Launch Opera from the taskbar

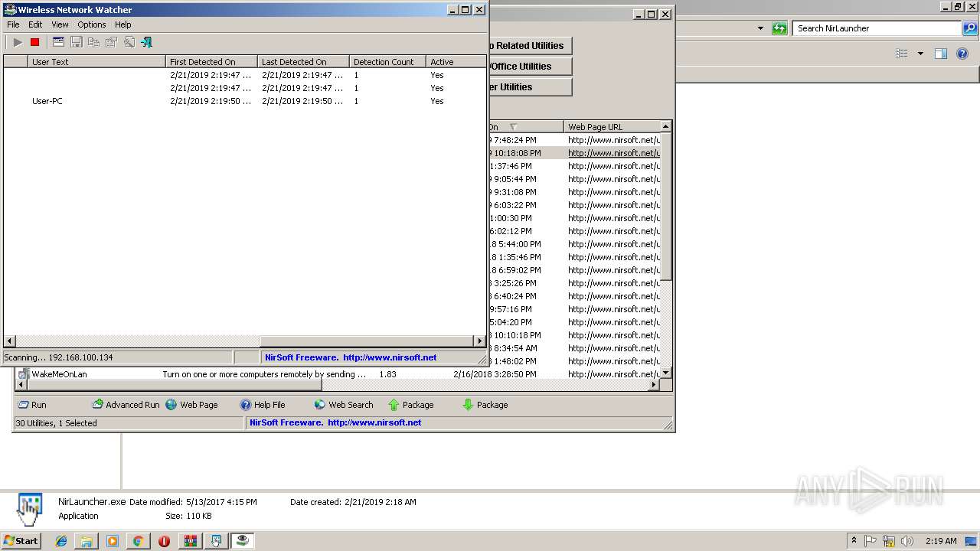click(164, 541)
